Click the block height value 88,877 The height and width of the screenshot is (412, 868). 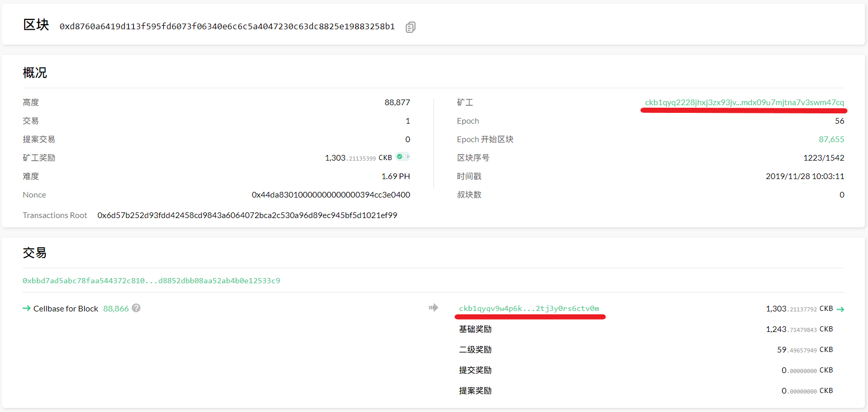[397, 103]
